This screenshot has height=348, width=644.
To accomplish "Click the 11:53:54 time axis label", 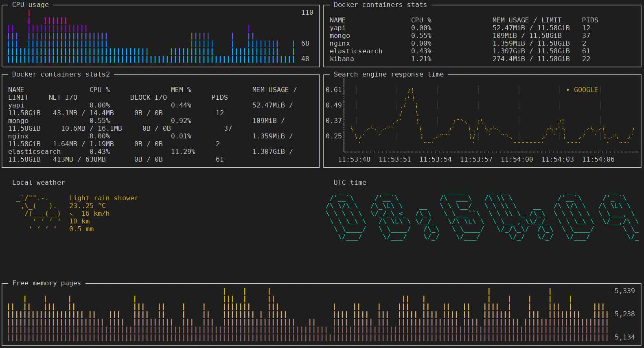I will click(x=436, y=159).
